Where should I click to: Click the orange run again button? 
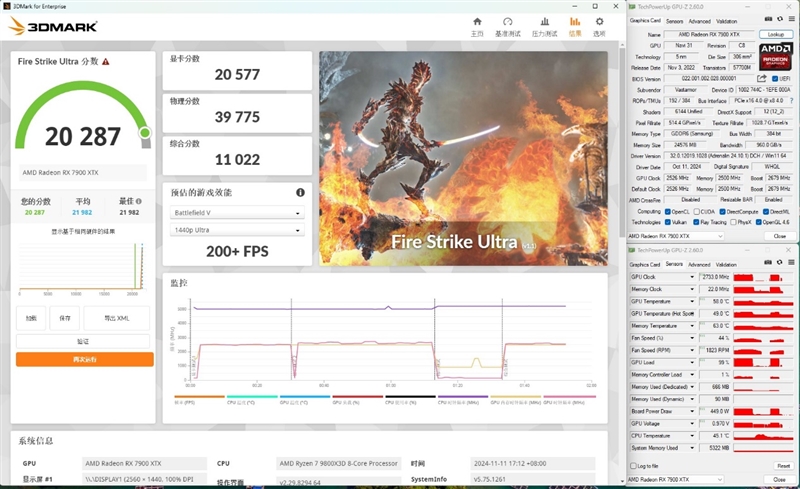tap(85, 359)
